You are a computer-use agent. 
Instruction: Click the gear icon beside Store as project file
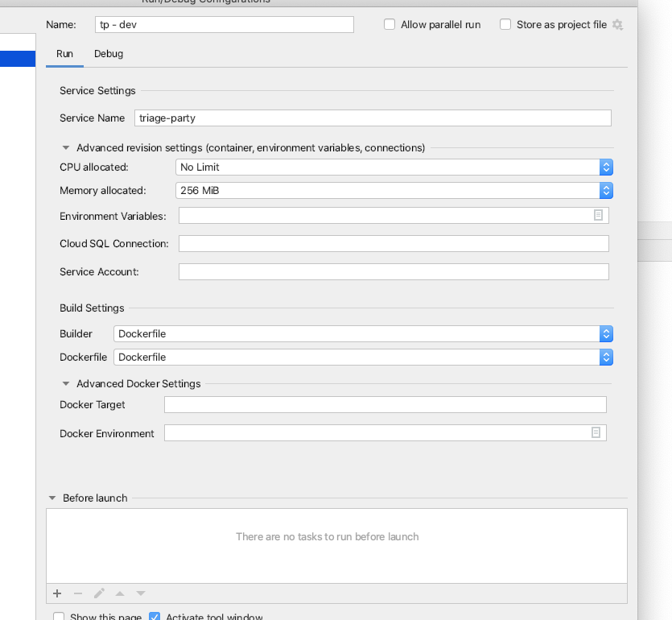pos(617,25)
